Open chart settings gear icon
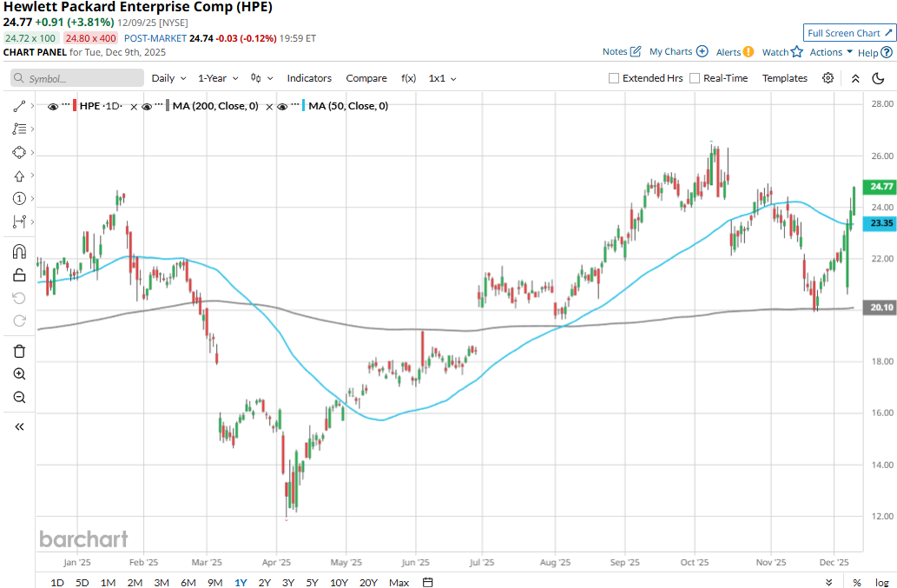 point(828,78)
